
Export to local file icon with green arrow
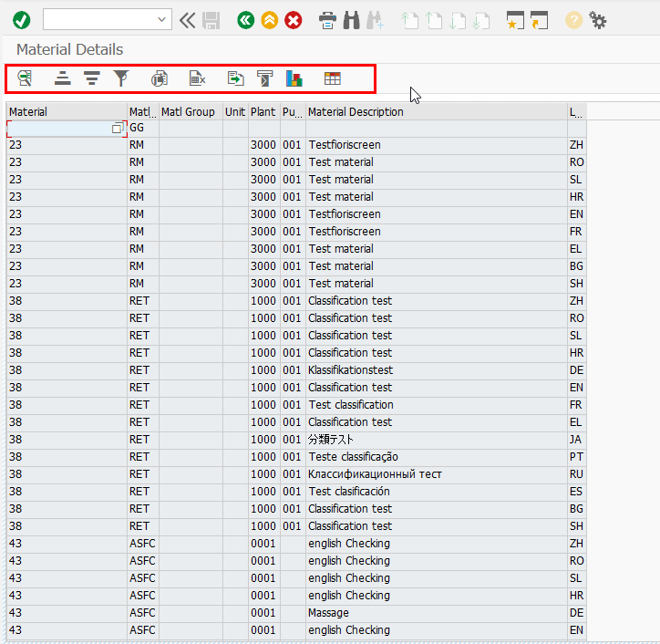(235, 78)
